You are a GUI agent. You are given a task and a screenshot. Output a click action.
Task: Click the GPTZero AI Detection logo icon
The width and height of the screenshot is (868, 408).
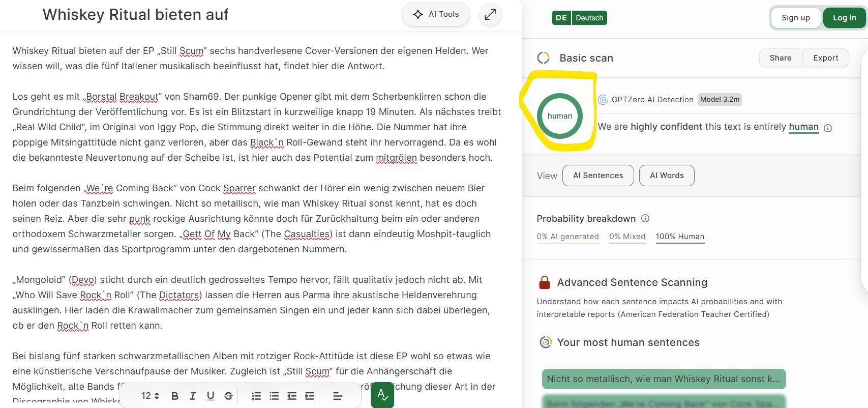[x=603, y=100]
